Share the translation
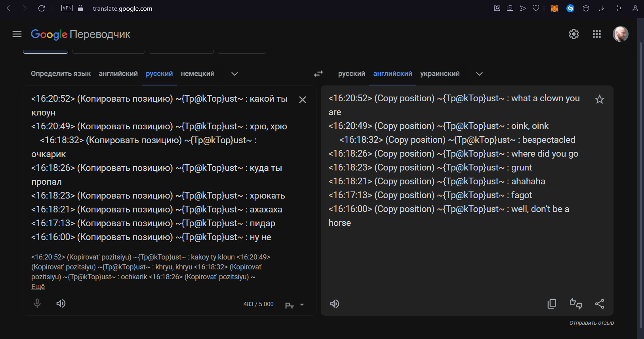 [x=600, y=304]
